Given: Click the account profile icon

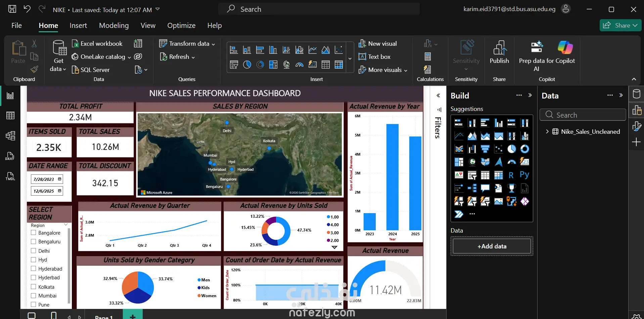Looking at the screenshot, I should click(566, 9).
